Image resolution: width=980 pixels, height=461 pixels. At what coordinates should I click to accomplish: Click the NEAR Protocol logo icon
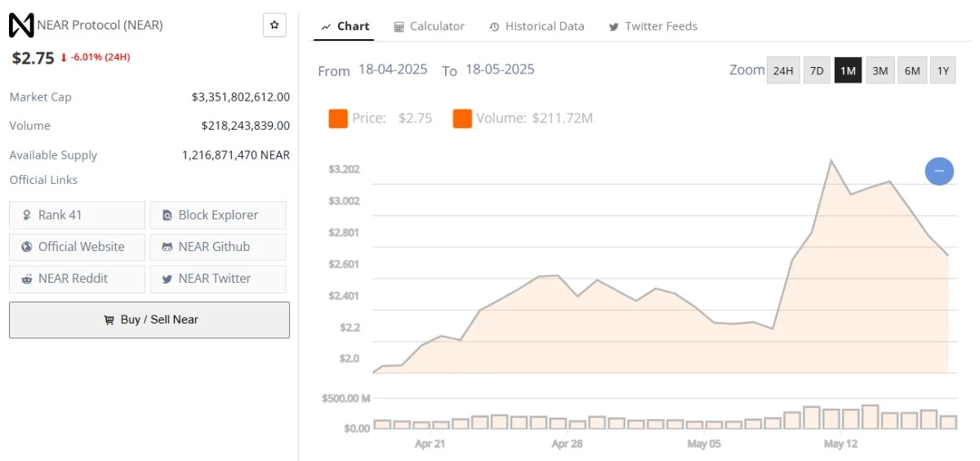(x=21, y=25)
